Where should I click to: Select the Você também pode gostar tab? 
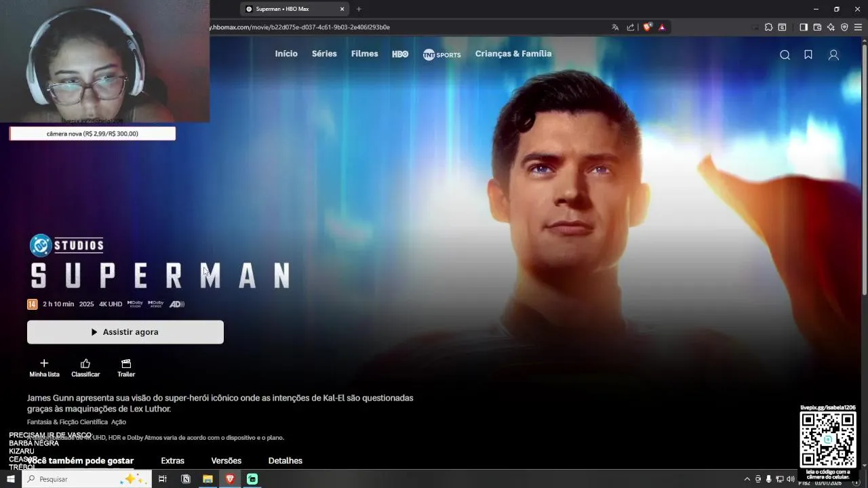pos(81,461)
